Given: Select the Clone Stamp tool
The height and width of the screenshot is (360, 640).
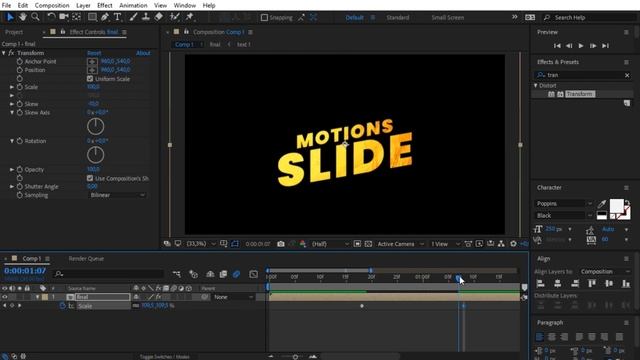Looking at the screenshot, I should tap(146, 17).
